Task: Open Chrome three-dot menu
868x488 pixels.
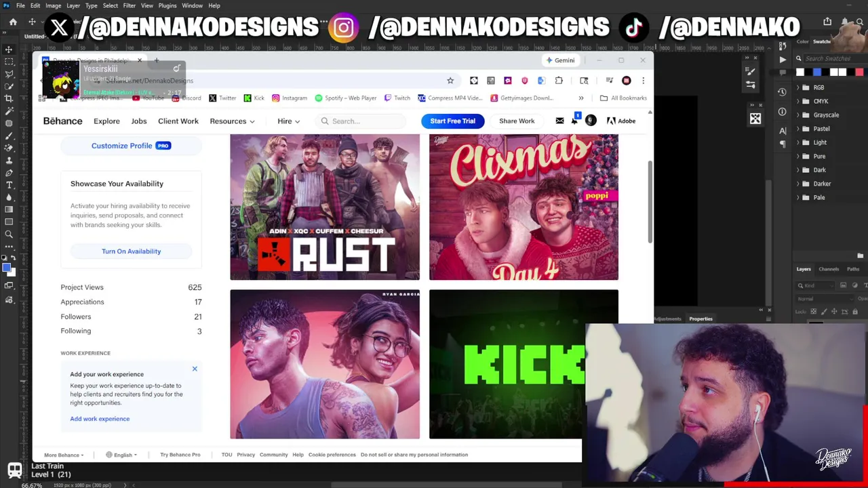Action: pyautogui.click(x=643, y=81)
